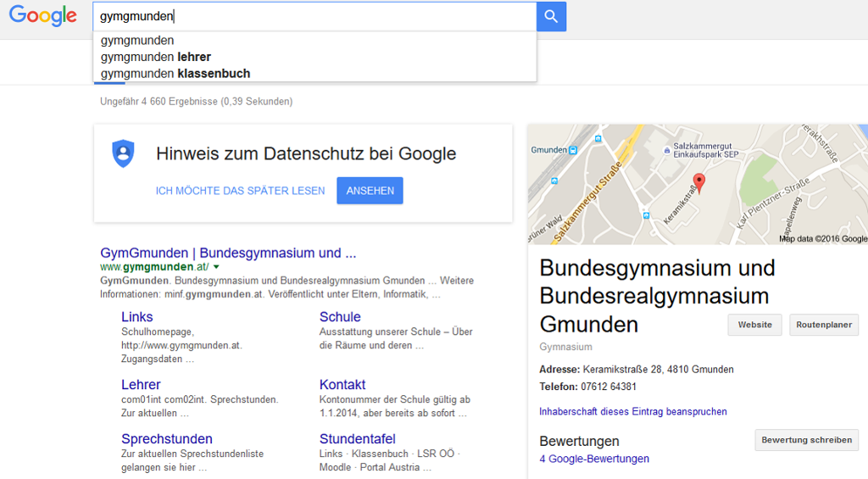Open the 4 Google-Bewertungen link
Viewport: 868px width, 479px height.
(594, 459)
